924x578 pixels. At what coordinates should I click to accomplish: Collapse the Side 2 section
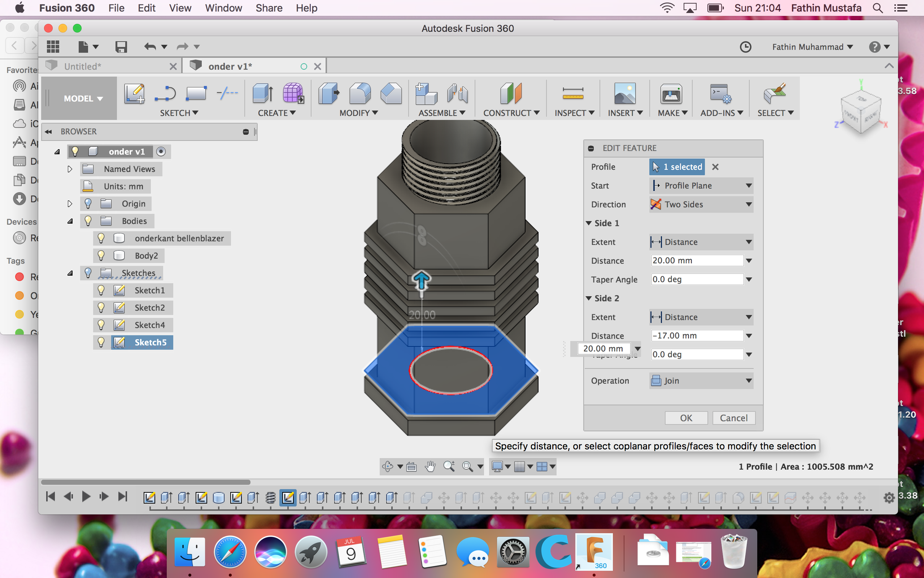pyautogui.click(x=589, y=298)
